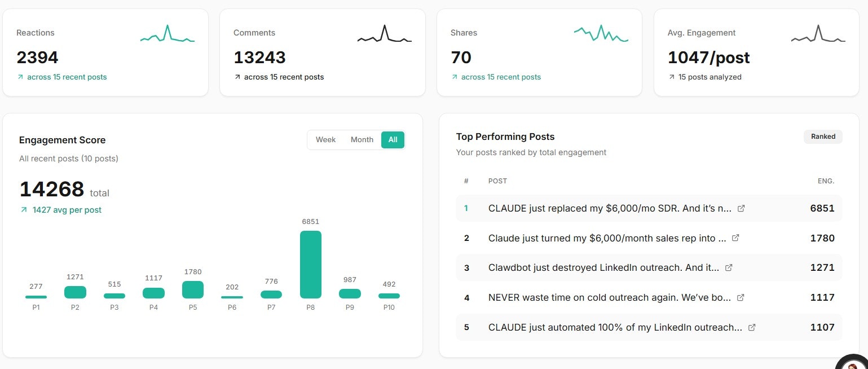The image size is (868, 369).
Task: Click the '15 posts analyzed' text
Action: tap(710, 77)
